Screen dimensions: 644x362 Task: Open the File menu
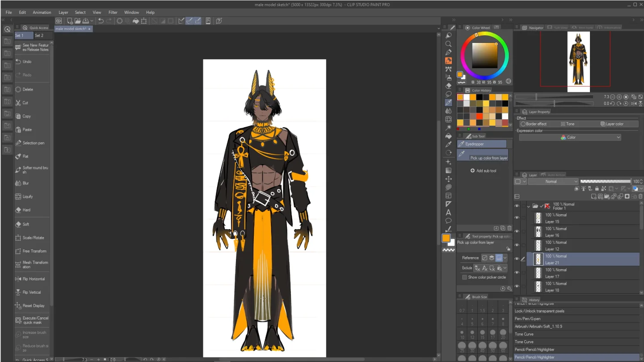(x=8, y=12)
